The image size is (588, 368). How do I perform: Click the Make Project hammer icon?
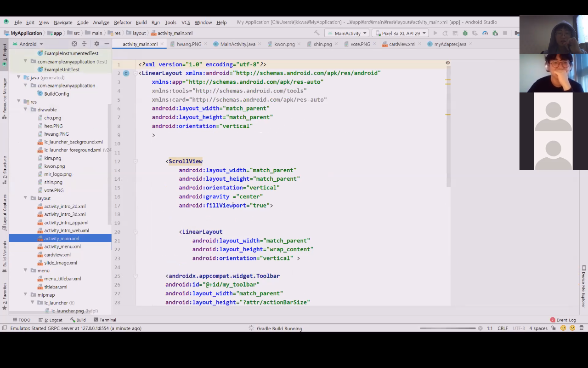click(x=317, y=33)
